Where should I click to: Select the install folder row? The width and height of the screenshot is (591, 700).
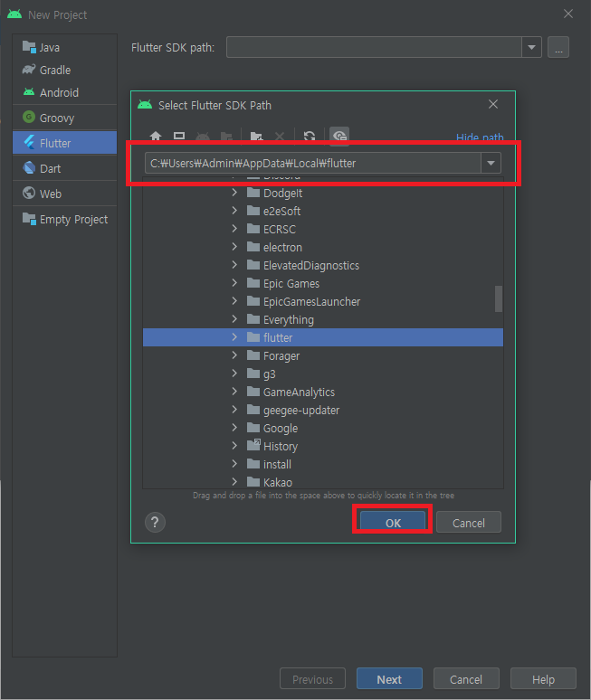click(x=322, y=464)
